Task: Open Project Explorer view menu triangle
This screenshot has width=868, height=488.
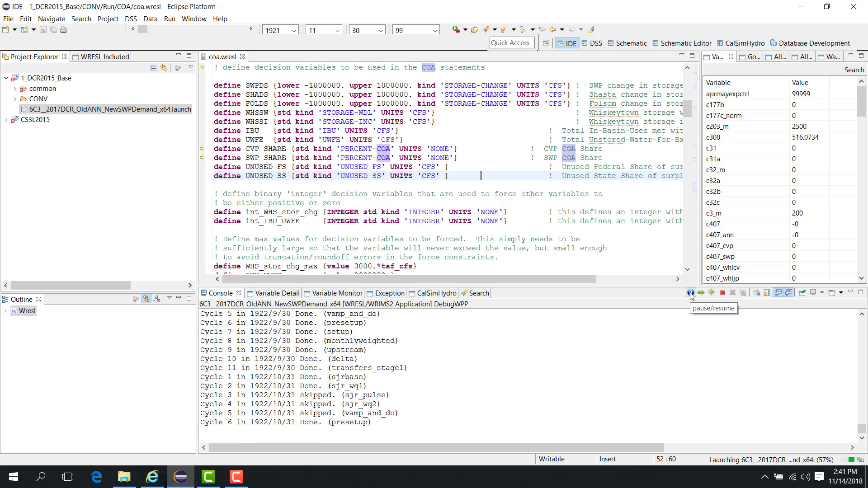Action: click(x=191, y=67)
